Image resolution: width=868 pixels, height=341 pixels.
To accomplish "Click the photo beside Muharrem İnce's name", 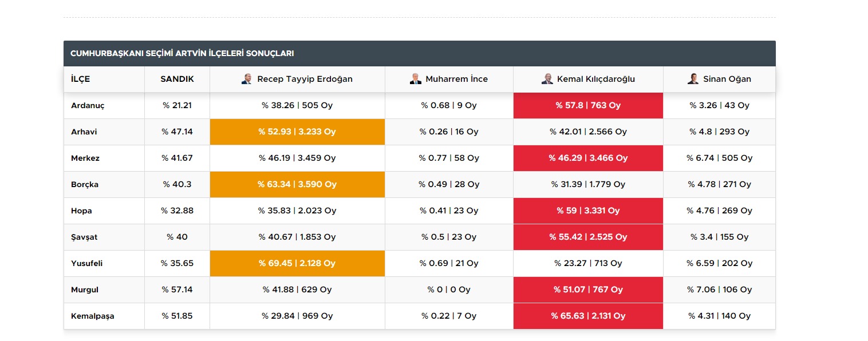I will (415, 79).
